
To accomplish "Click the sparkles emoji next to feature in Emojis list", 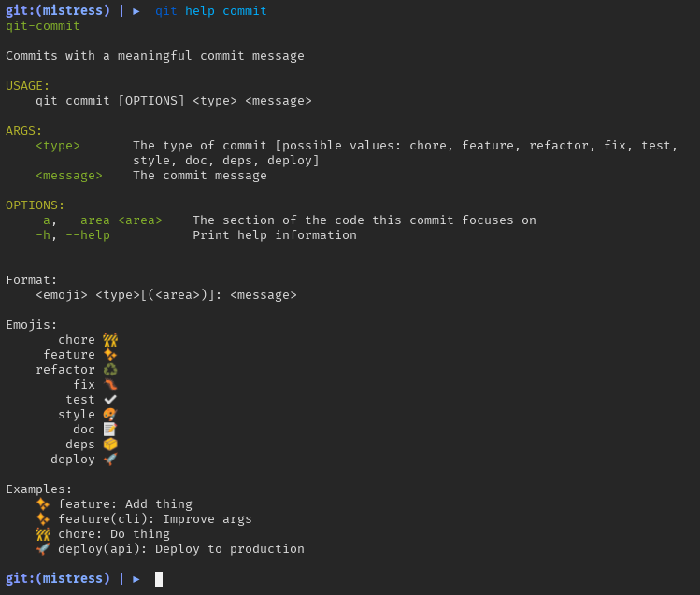I will tap(110, 355).
